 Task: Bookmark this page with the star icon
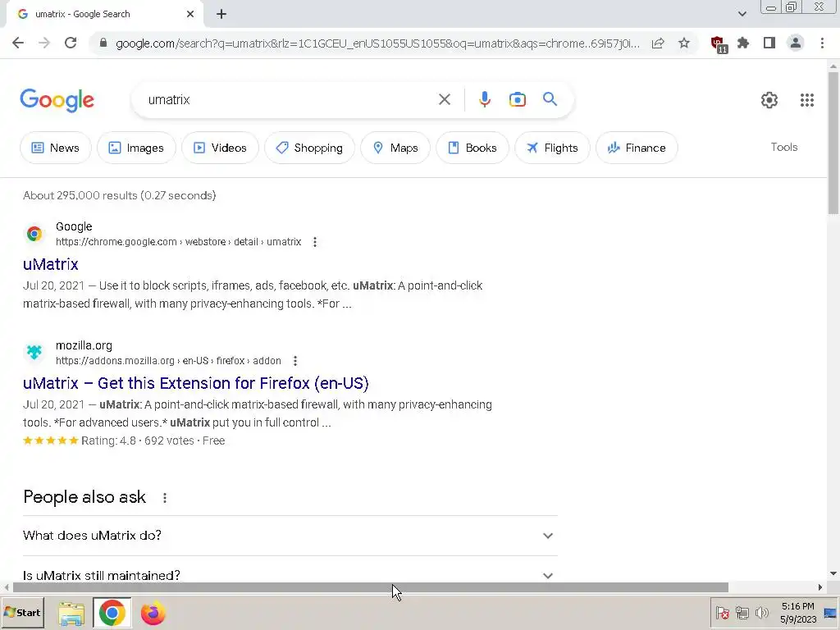click(x=684, y=43)
